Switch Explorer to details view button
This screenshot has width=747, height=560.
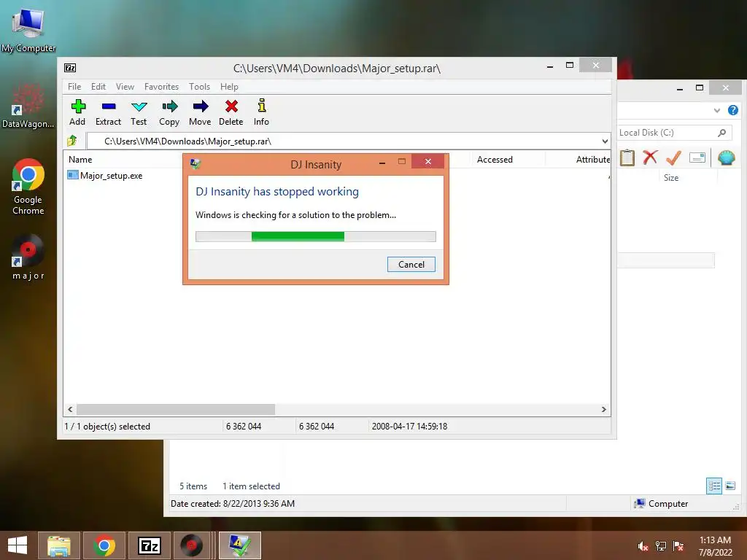tap(714, 486)
